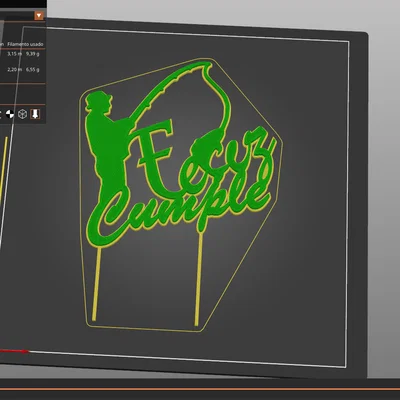Select the 9,39 g filament value
400x400 pixels.
click(x=33, y=54)
